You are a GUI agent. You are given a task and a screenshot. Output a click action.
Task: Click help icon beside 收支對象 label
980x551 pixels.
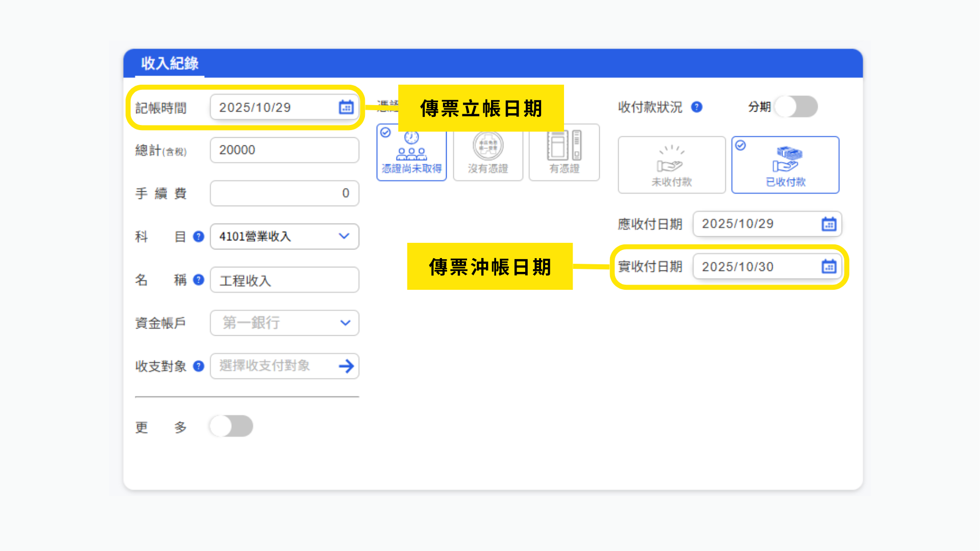pos(199,366)
